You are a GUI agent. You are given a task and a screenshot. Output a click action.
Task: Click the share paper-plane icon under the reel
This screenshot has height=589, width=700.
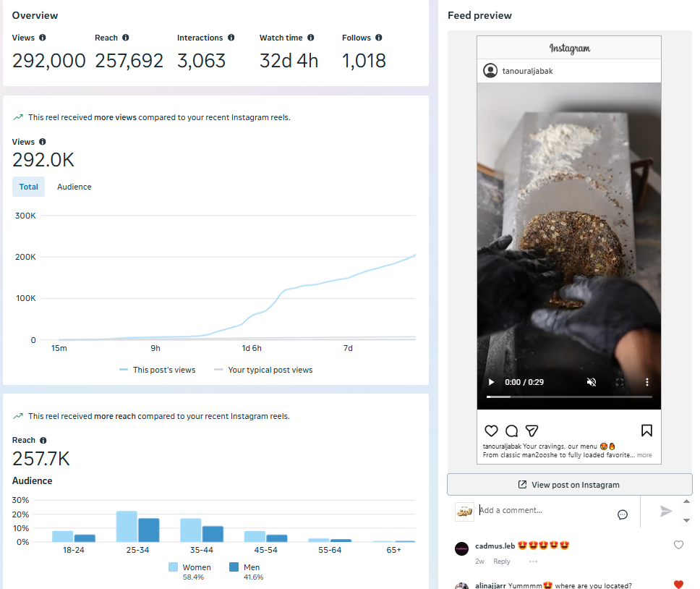point(532,431)
